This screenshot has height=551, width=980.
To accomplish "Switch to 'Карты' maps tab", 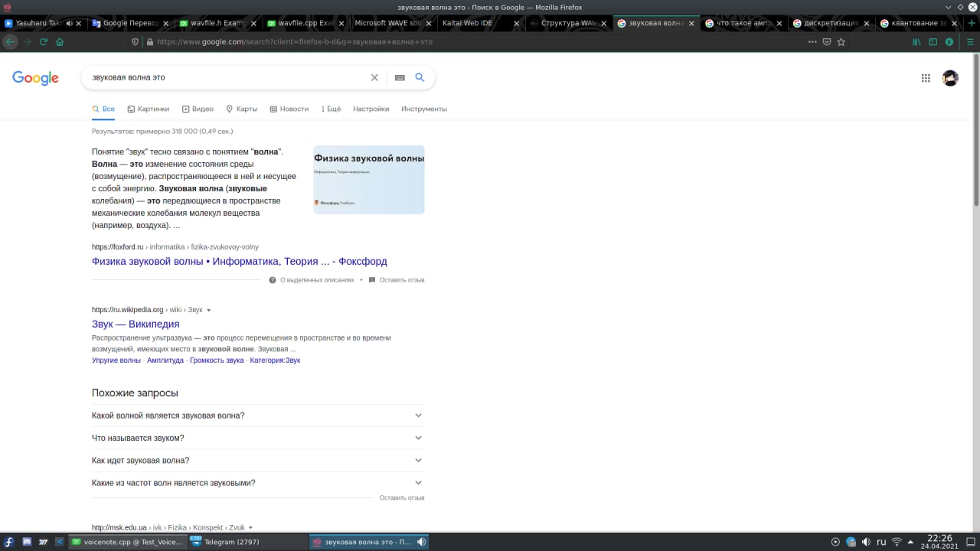I will pyautogui.click(x=242, y=109).
